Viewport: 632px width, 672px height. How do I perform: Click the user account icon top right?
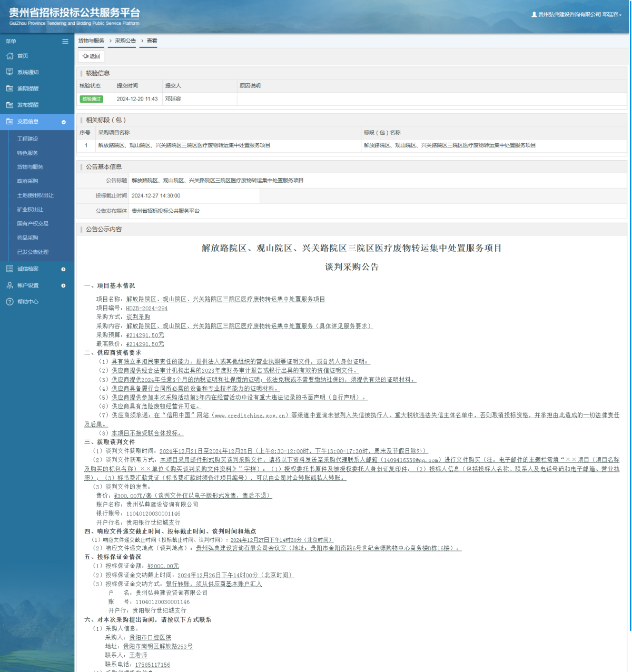(535, 15)
